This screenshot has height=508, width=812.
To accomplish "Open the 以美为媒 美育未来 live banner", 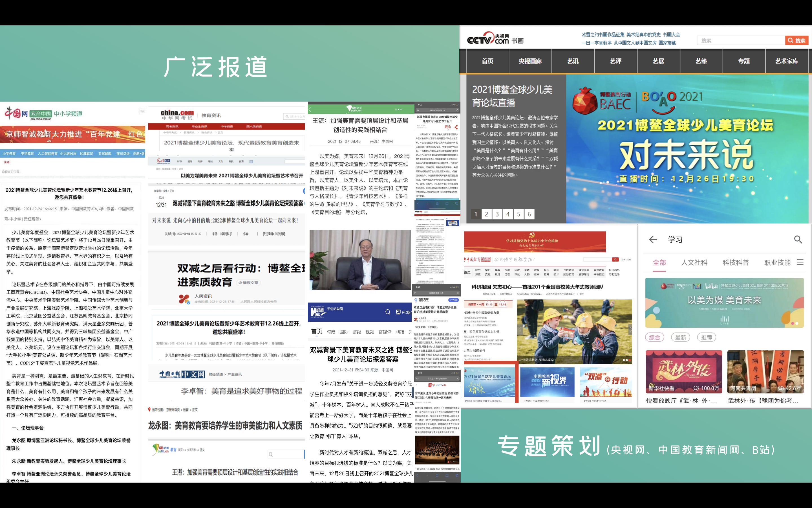I will coord(724,303).
